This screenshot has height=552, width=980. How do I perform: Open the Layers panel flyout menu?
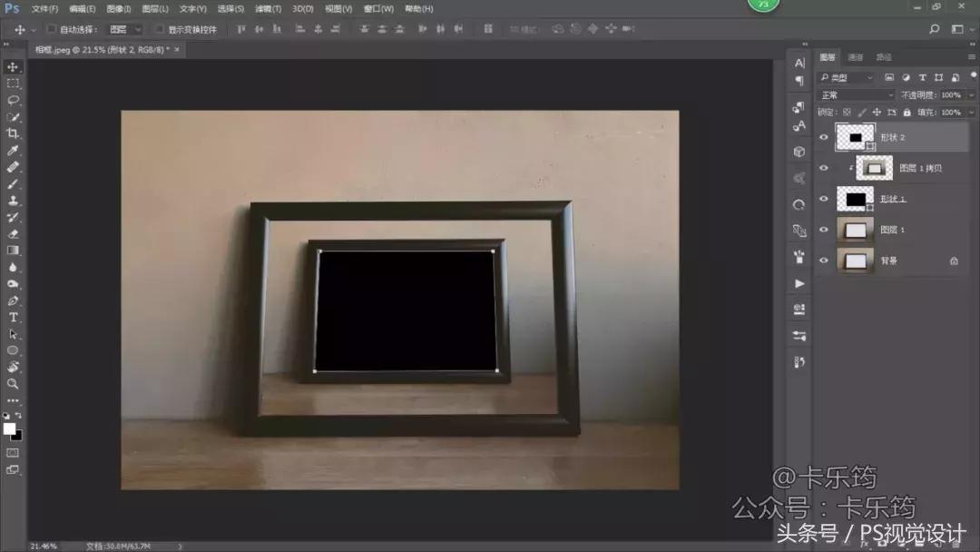(x=971, y=57)
